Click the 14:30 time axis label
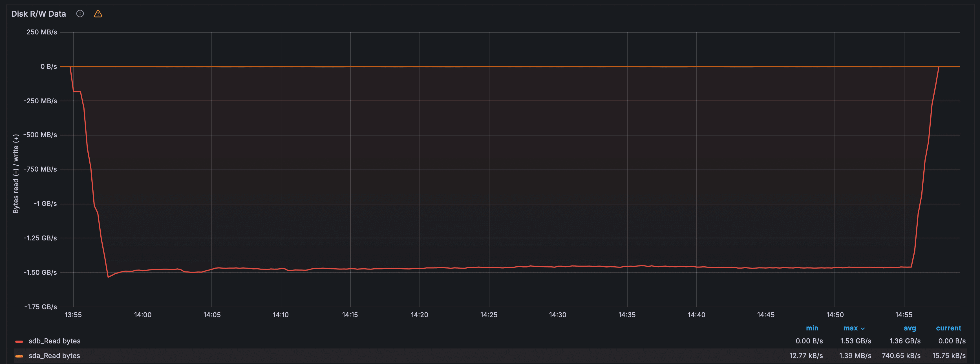Screen dimensions: 980x364 pyautogui.click(x=557, y=315)
